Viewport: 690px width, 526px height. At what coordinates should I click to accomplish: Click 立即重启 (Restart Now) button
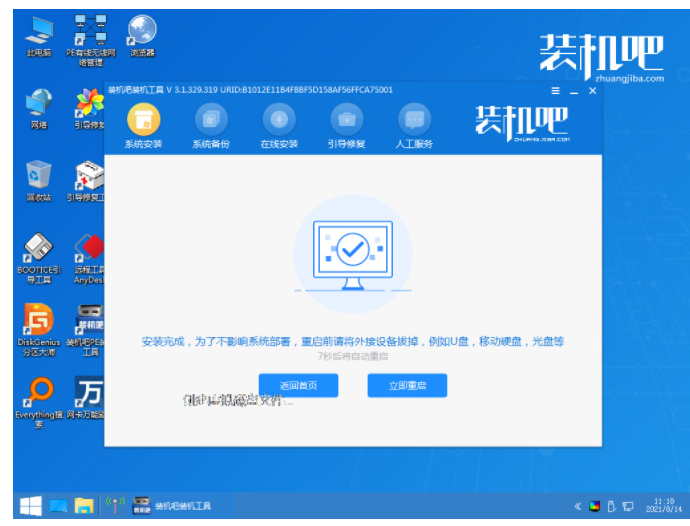pyautogui.click(x=407, y=385)
